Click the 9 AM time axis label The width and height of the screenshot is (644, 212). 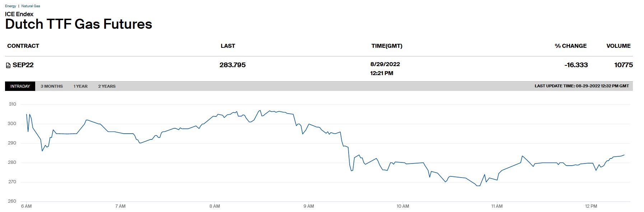308,206
